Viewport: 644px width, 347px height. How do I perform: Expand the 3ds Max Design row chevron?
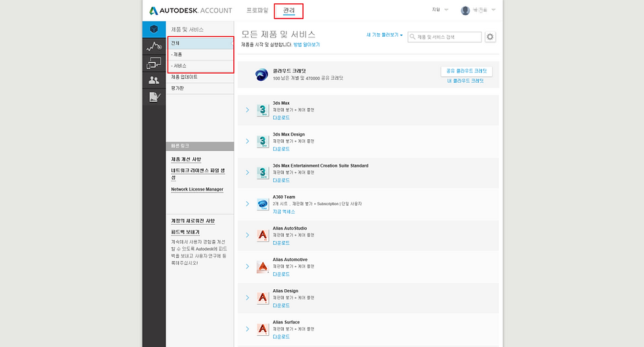pyautogui.click(x=247, y=141)
